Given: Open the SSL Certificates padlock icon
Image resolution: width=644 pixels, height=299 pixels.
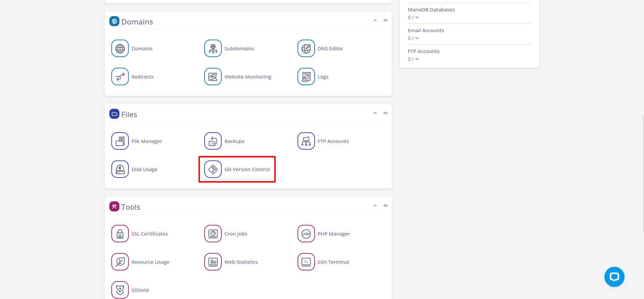Looking at the screenshot, I should tap(120, 234).
